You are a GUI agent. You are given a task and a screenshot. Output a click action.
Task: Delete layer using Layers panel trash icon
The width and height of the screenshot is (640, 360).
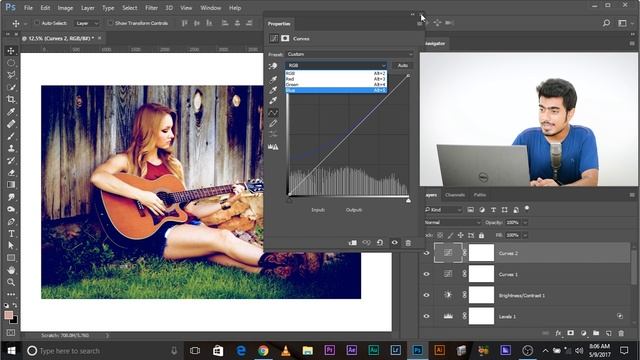(621, 333)
